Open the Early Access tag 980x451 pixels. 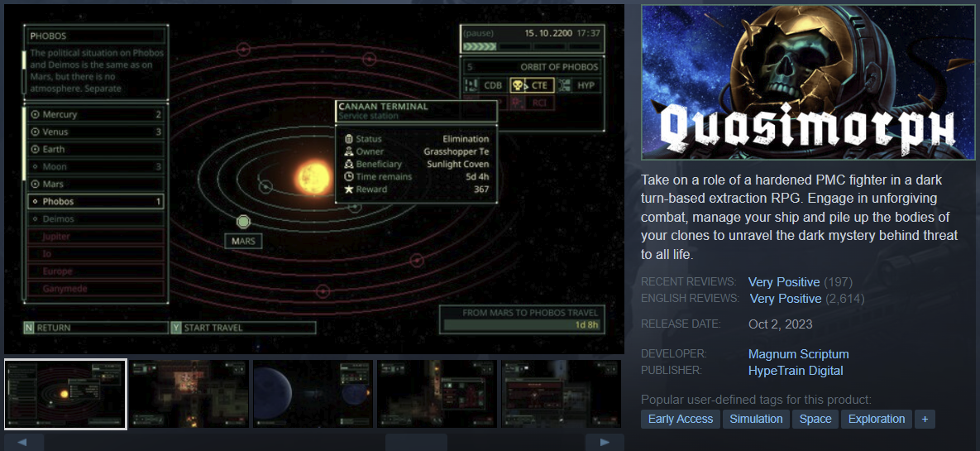pyautogui.click(x=680, y=419)
